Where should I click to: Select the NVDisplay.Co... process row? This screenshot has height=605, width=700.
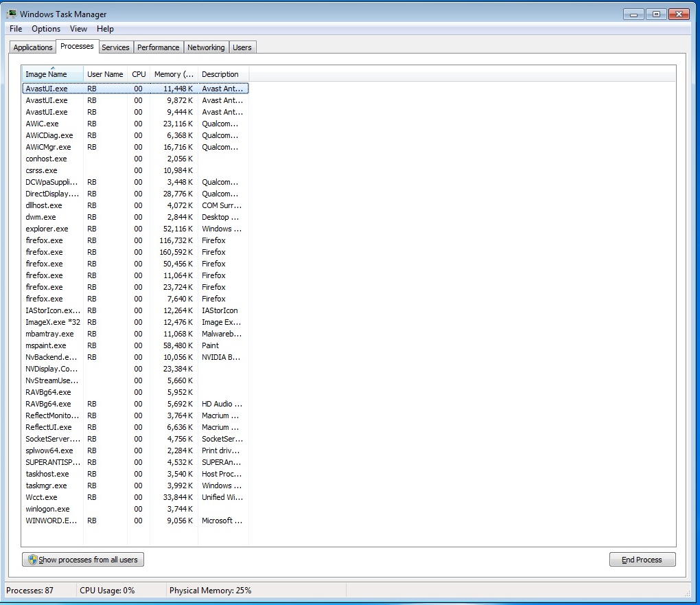point(135,369)
